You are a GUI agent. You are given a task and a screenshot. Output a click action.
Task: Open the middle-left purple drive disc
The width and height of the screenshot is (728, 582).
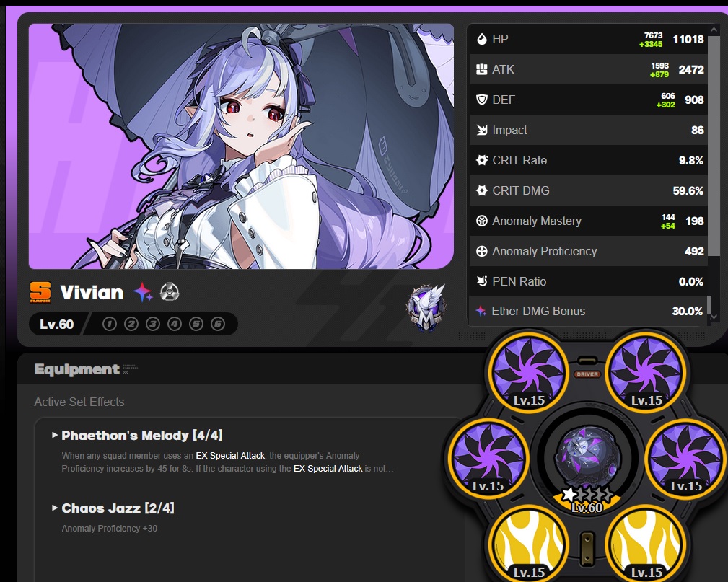[488, 458]
